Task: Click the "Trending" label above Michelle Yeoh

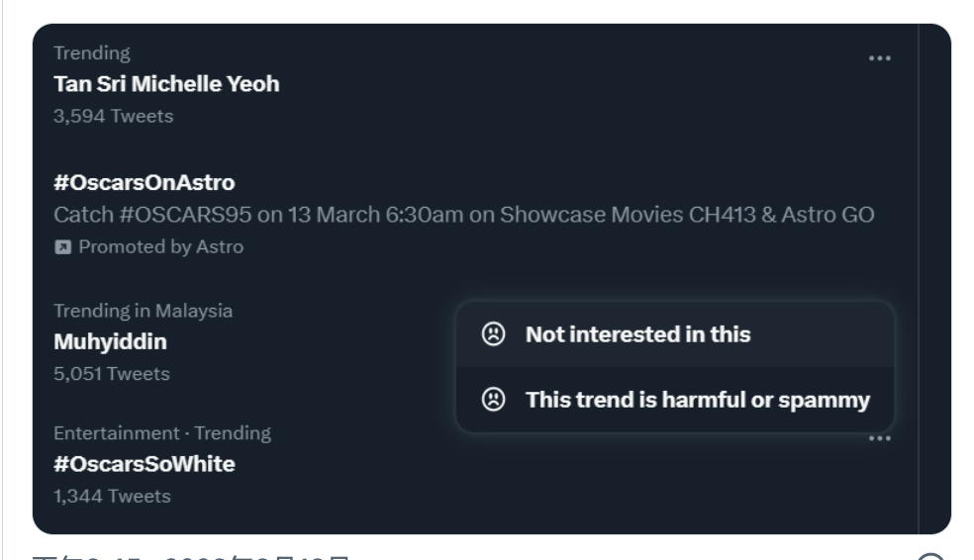Action: pos(92,52)
